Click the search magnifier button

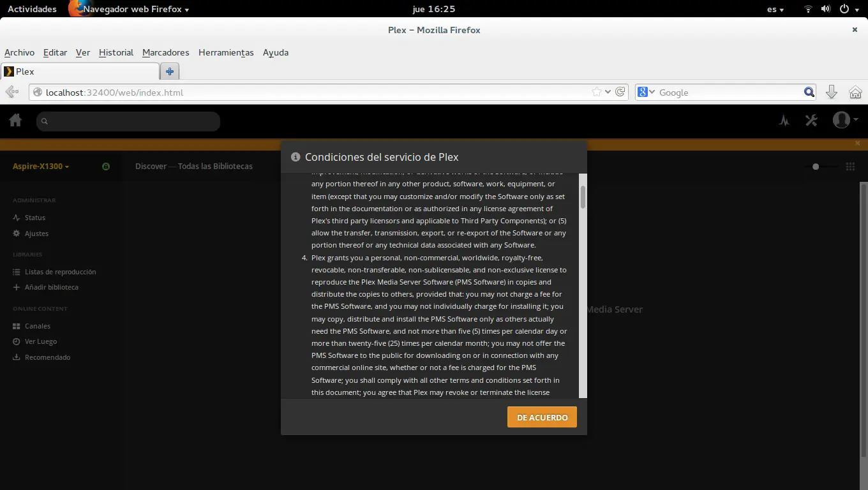click(809, 92)
